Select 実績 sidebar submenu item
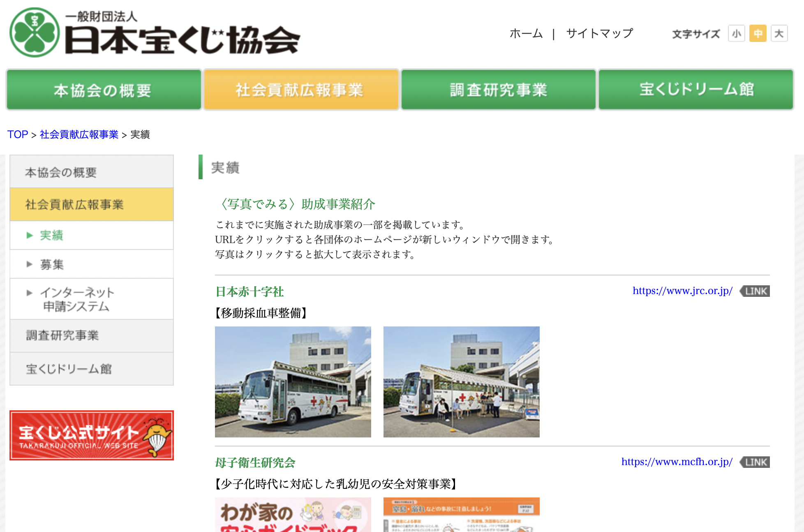The image size is (804, 532). (x=92, y=235)
